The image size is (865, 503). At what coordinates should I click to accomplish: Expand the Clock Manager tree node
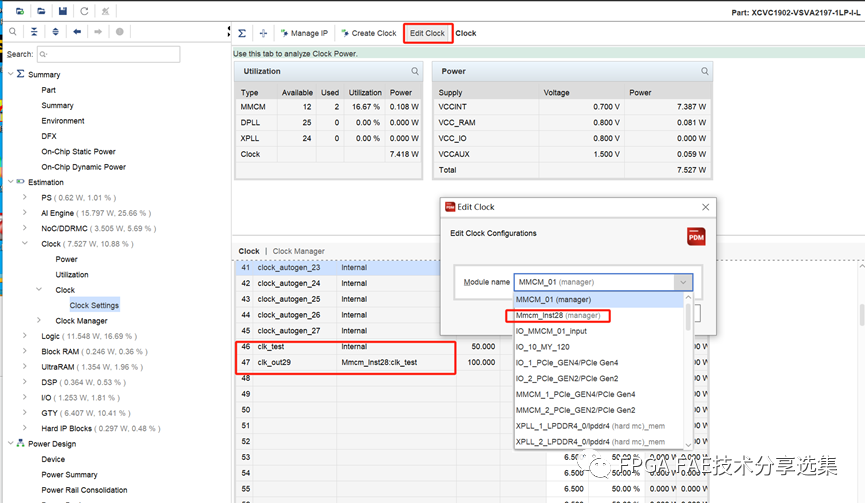click(x=39, y=321)
